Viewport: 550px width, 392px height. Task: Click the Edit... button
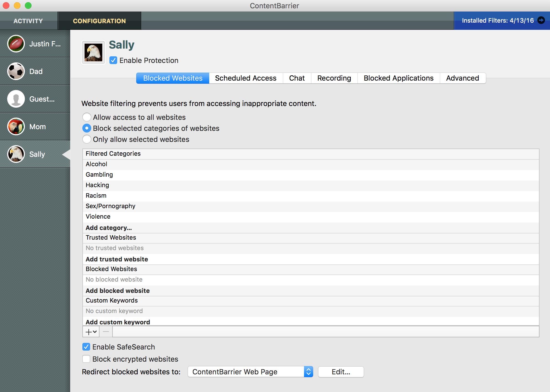click(341, 372)
